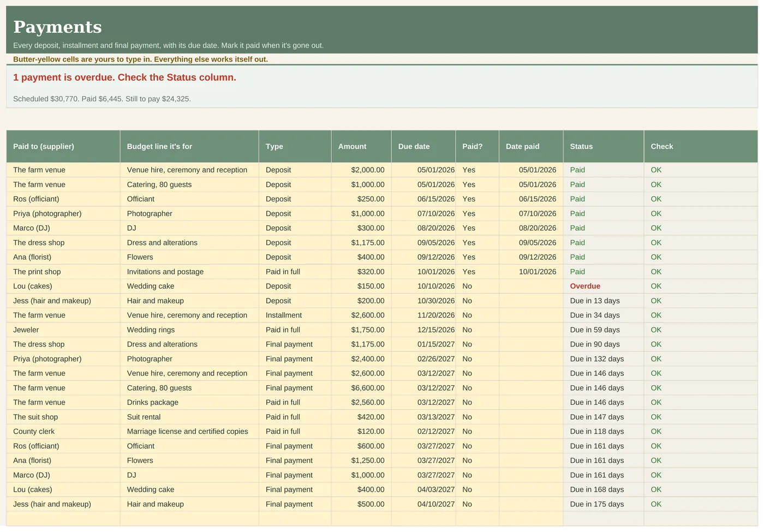
Task: Select the "11/20/2026" due date cell
Action: pyautogui.click(x=423, y=315)
